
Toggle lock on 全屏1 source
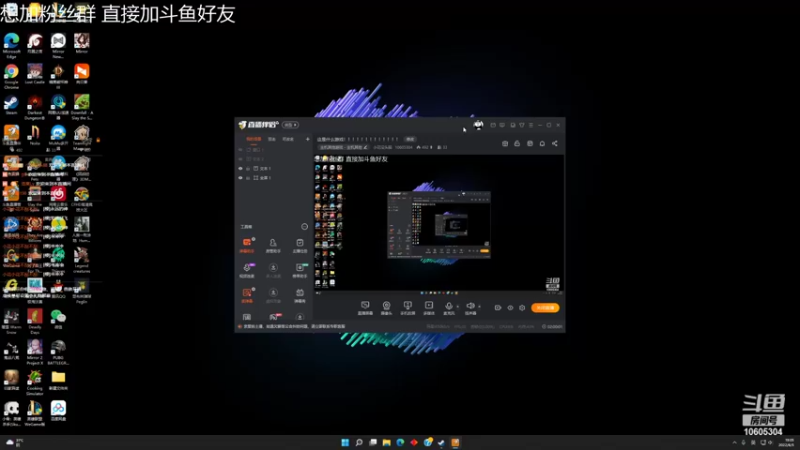coord(248,178)
